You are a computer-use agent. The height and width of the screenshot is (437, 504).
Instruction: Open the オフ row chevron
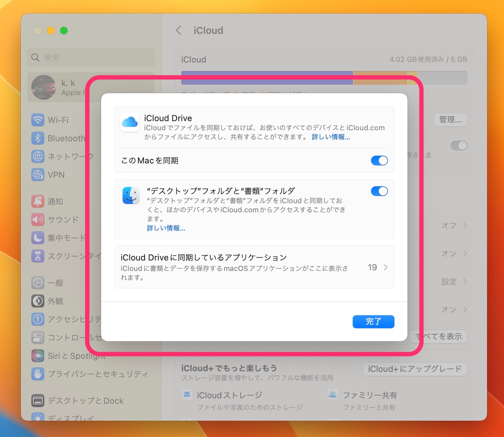465,226
